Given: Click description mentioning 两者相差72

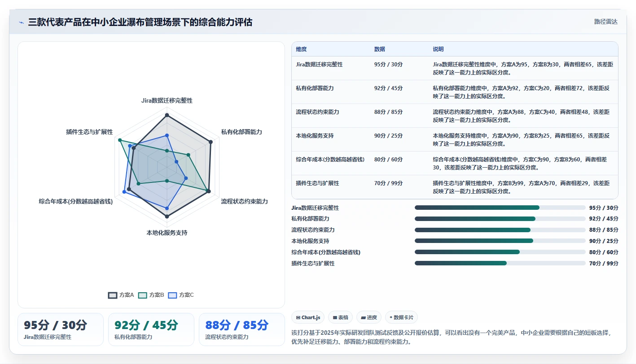Looking at the screenshot, I should tap(522, 92).
